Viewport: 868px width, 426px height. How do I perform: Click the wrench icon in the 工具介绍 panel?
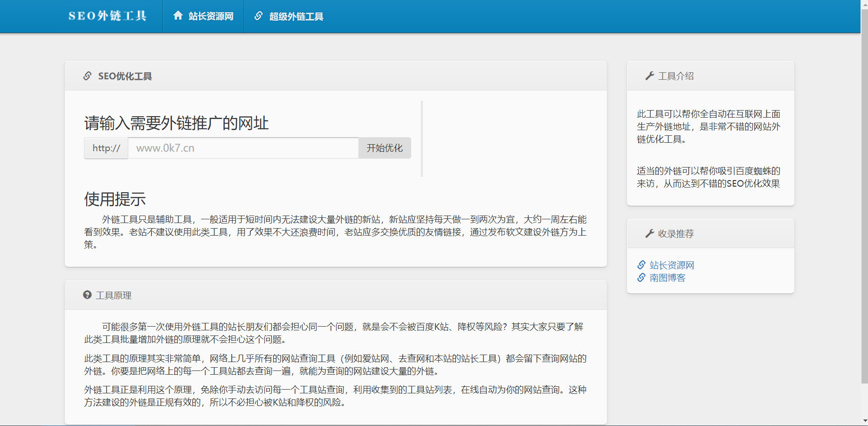[x=648, y=75]
